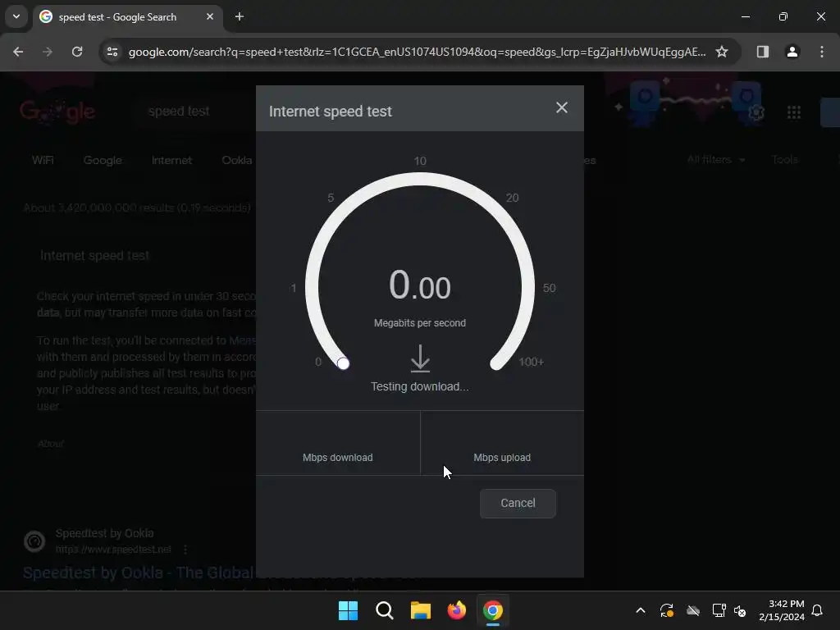Viewport: 840px width, 630px height.
Task: Minimize the Chrome window
Action: click(x=745, y=16)
